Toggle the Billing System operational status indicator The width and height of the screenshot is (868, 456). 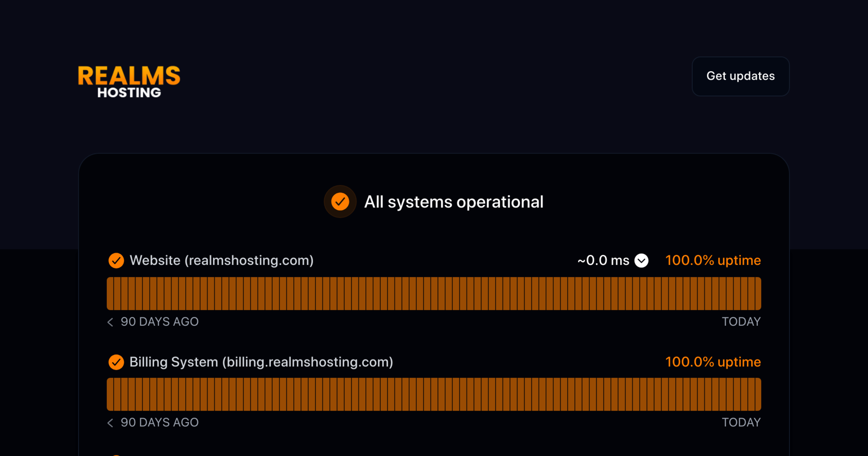[116, 362]
